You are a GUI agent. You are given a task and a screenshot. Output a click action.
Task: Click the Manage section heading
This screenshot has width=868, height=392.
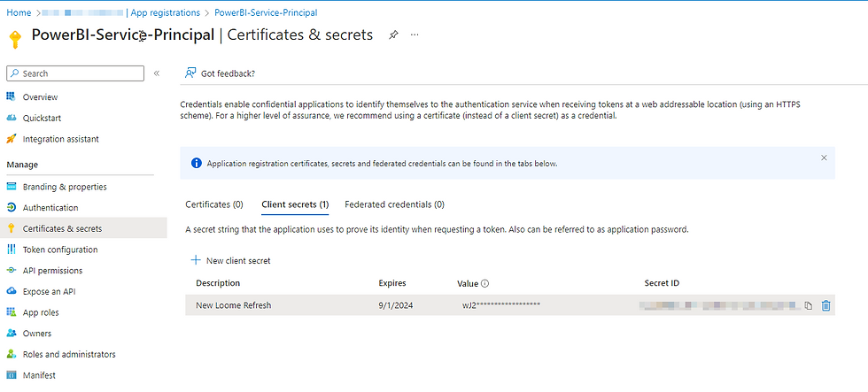tap(22, 165)
